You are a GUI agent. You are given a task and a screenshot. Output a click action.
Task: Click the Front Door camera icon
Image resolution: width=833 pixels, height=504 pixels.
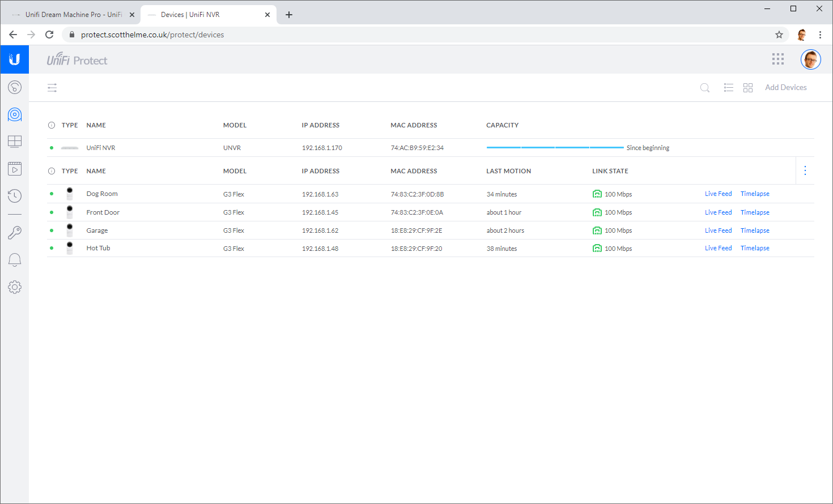click(x=70, y=212)
